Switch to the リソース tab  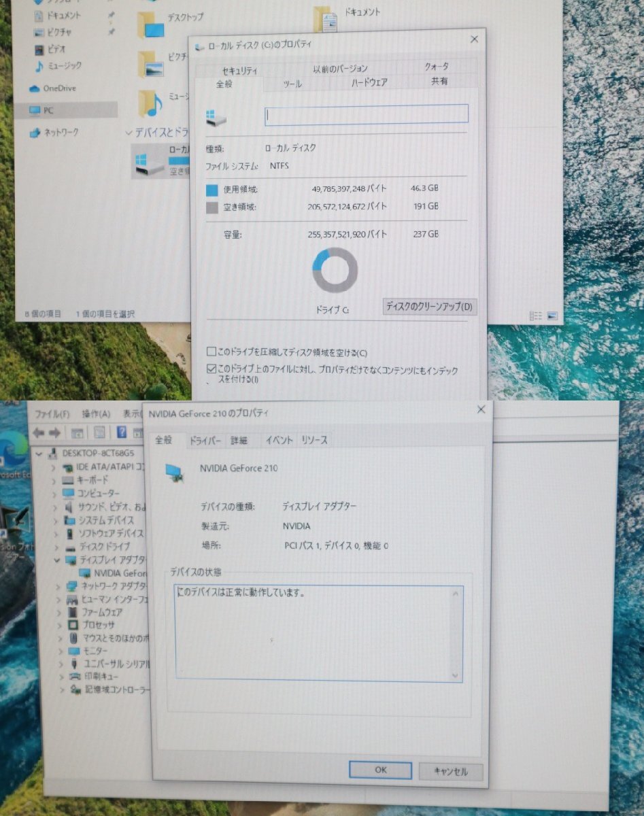coord(315,441)
